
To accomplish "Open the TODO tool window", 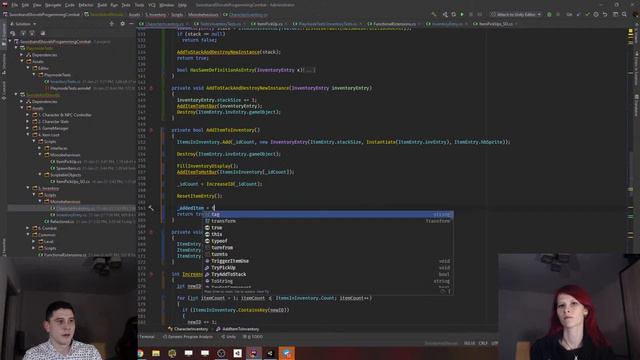I will 253,337.
